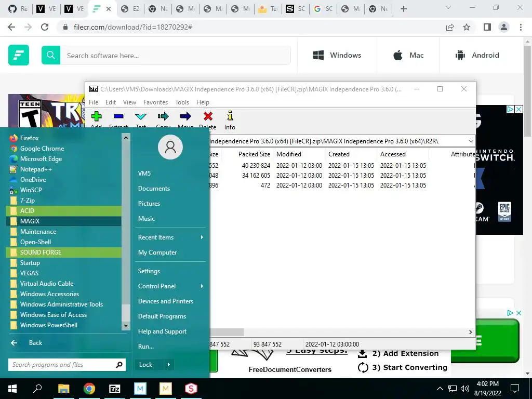Sort by Accessed column header
The width and height of the screenshot is (532, 399).
click(x=403, y=154)
